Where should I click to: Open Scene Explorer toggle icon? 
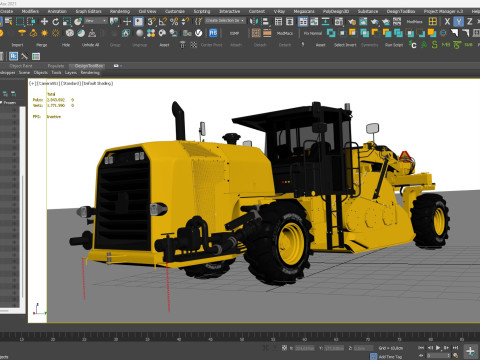(x=278, y=22)
